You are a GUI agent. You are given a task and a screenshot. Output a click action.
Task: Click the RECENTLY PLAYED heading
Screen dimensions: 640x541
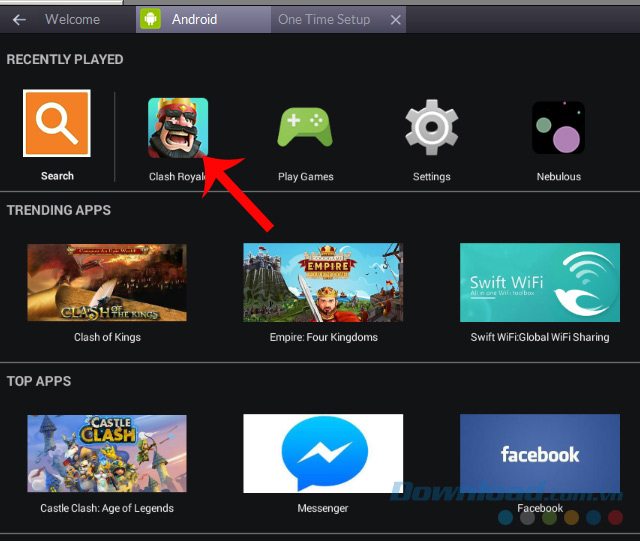point(65,60)
